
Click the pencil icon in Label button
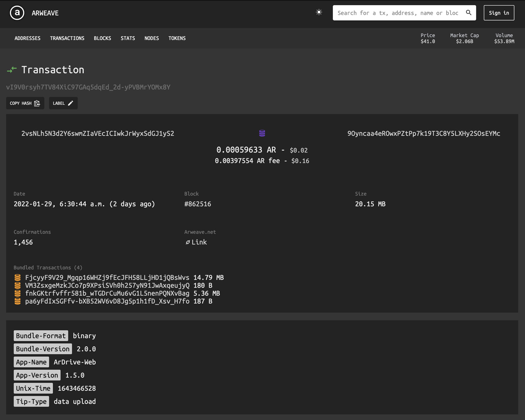(71, 103)
